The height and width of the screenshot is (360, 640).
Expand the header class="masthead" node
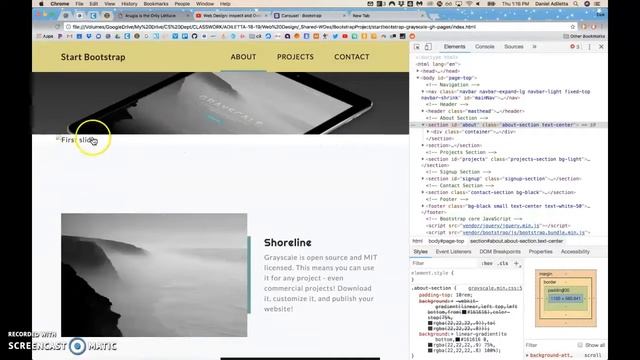423,111
